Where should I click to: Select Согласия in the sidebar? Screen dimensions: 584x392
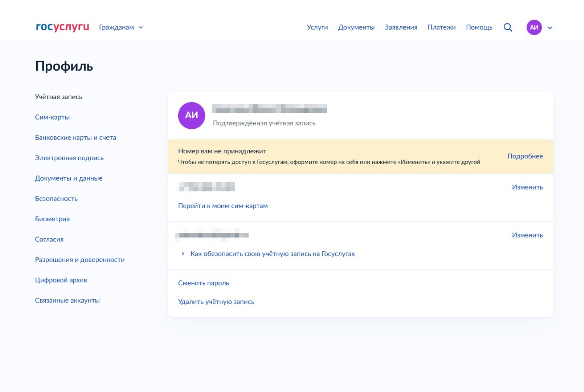(49, 239)
